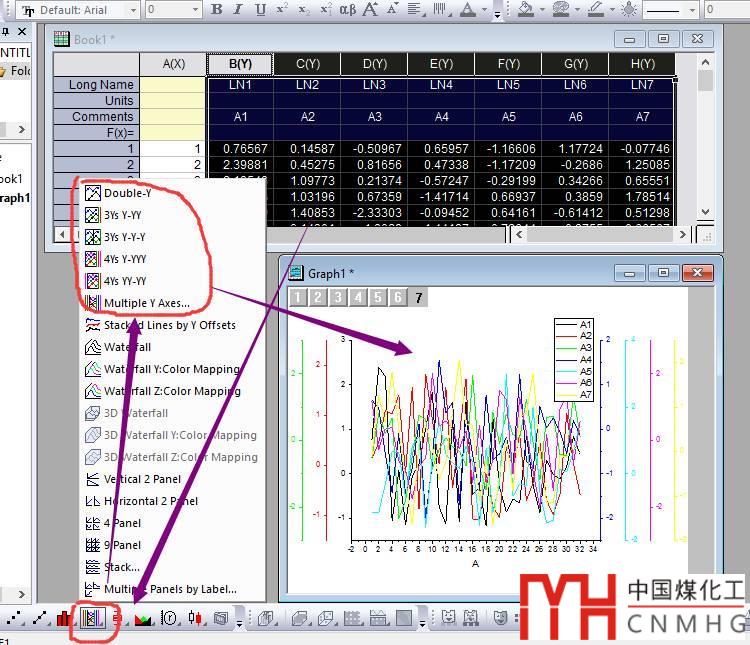This screenshot has width=750, height=645.
Task: Switch to layer 3 button in Graph1
Action: tap(338, 297)
